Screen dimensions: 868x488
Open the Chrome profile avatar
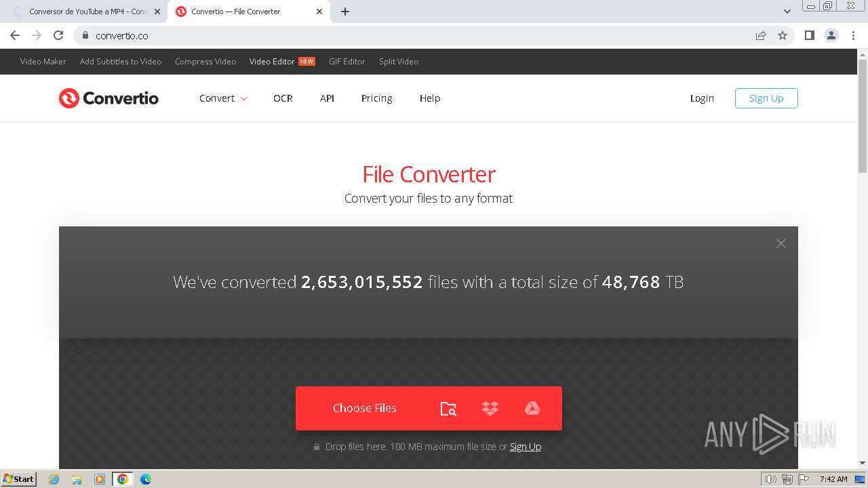[x=831, y=35]
